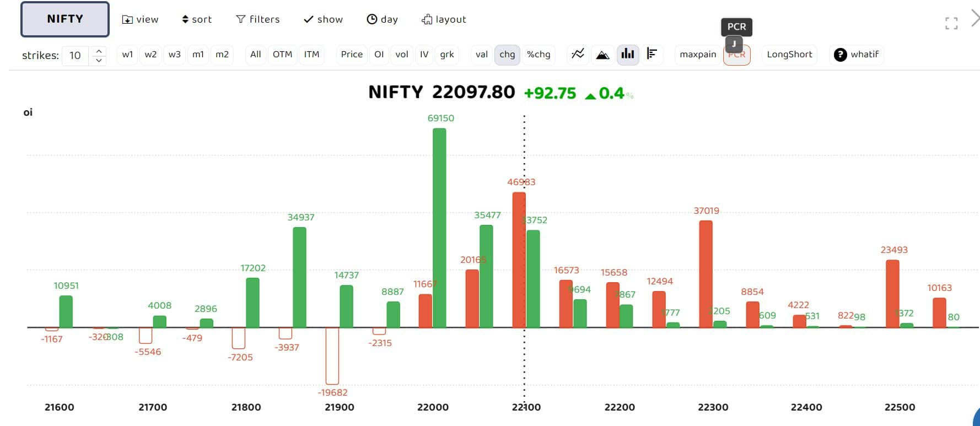The image size is (980, 426).
Task: Toggle the PCR button
Action: (736, 55)
